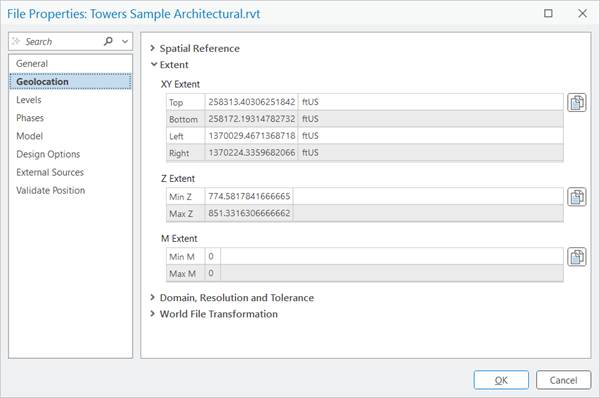Go to the Model page

tap(70, 136)
